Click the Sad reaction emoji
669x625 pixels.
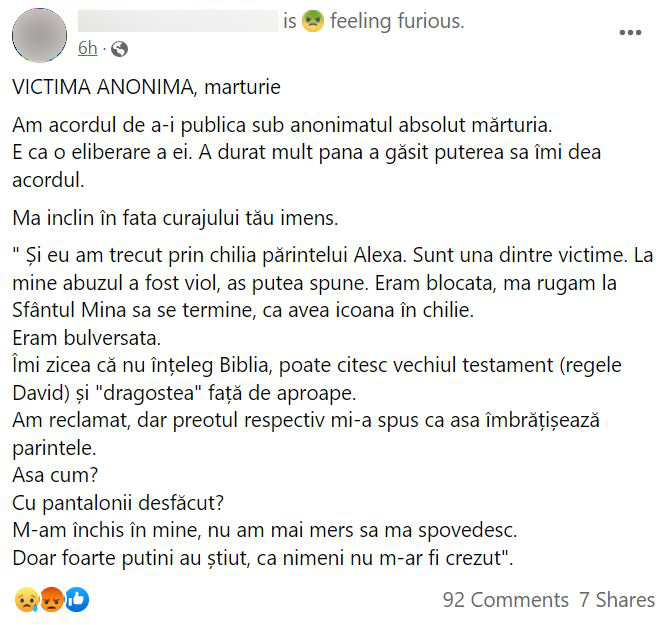(x=27, y=599)
